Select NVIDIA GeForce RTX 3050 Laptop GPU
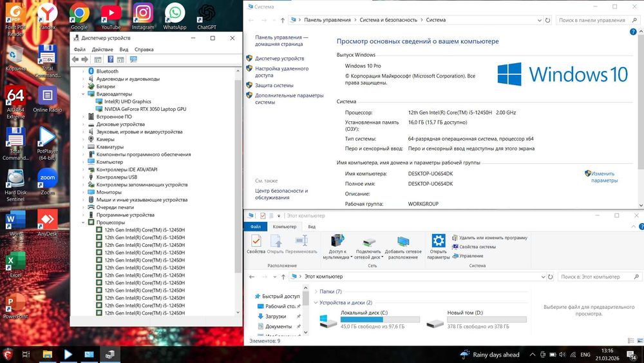644x363 pixels. [145, 109]
